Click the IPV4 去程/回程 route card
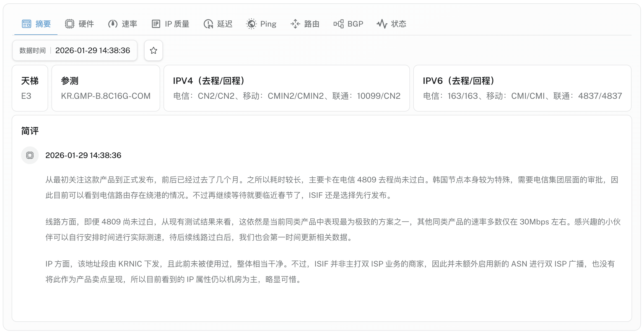Viewport: 644px width, 336px height. [x=287, y=88]
